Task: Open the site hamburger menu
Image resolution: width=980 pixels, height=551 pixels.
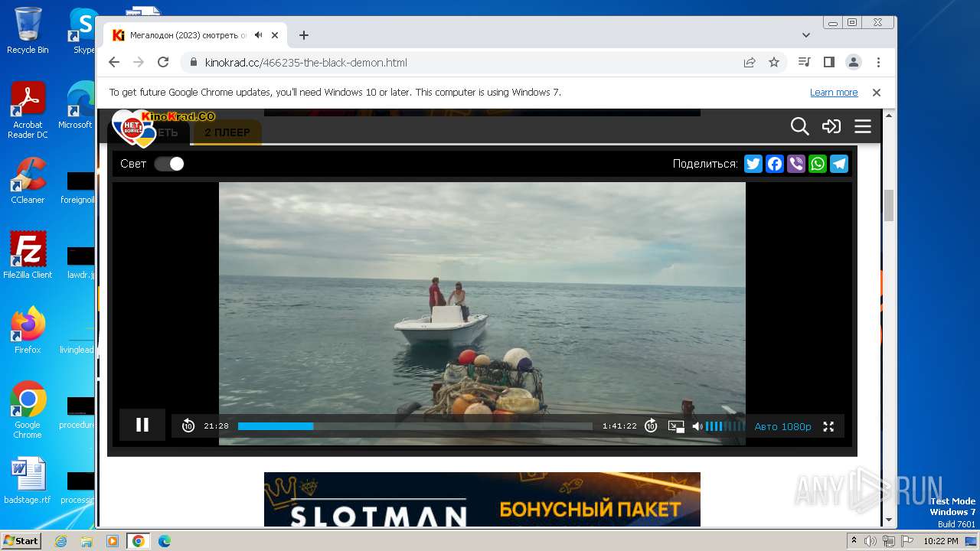Action: pos(863,126)
